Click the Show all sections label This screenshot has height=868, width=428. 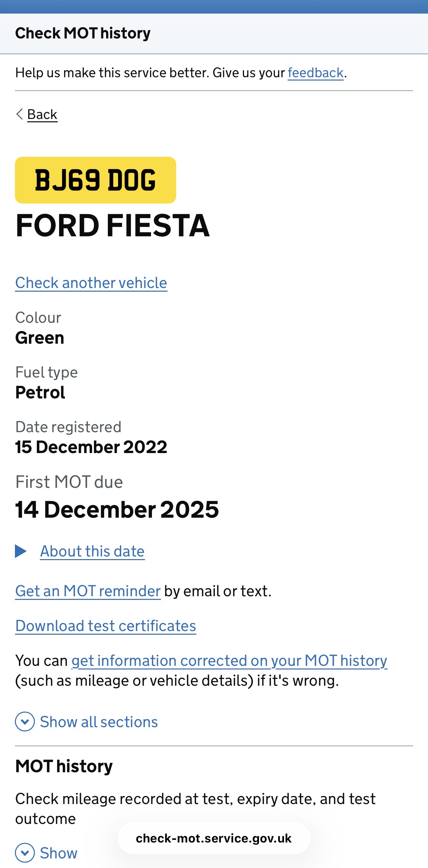point(99,722)
